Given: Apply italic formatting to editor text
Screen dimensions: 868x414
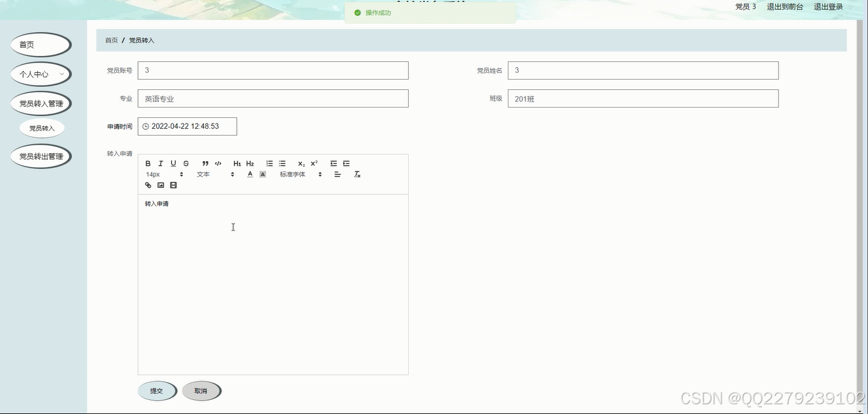Looking at the screenshot, I should coord(160,163).
